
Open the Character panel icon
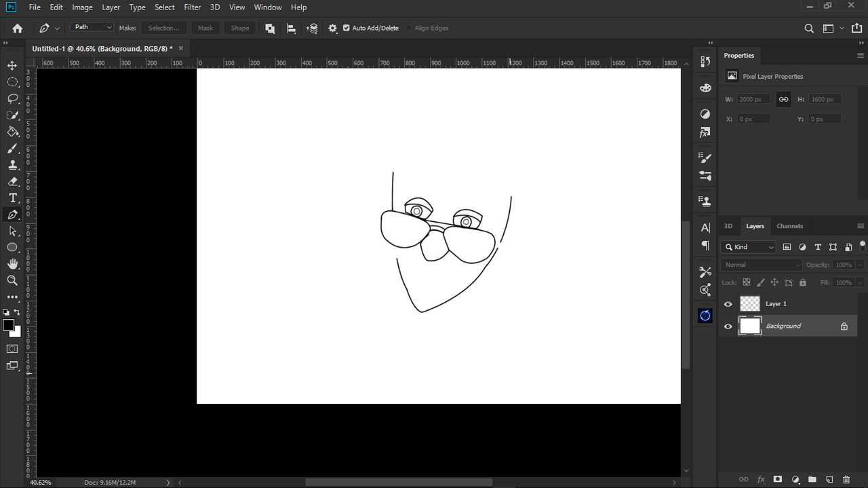705,227
